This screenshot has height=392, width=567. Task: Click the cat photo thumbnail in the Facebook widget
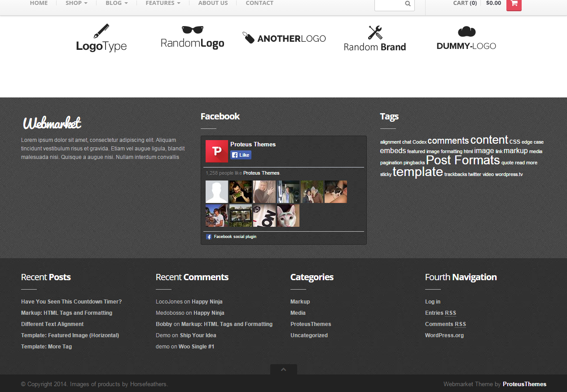point(288,215)
